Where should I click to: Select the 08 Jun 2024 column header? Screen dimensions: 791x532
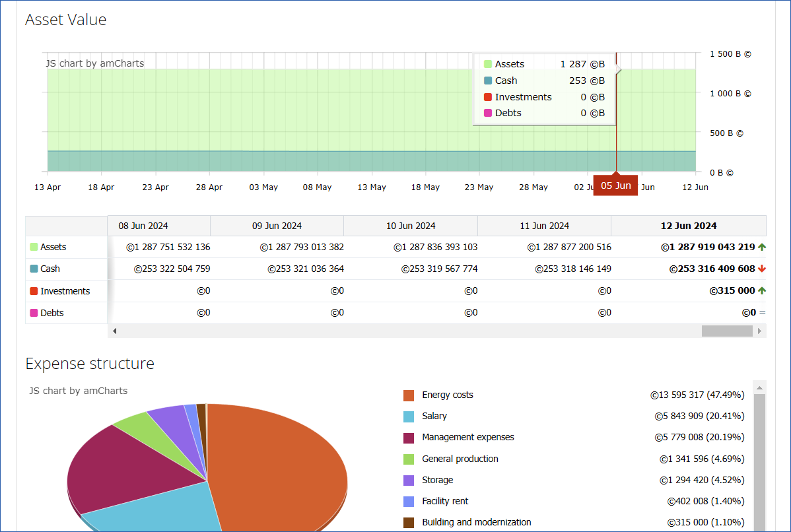(x=143, y=226)
